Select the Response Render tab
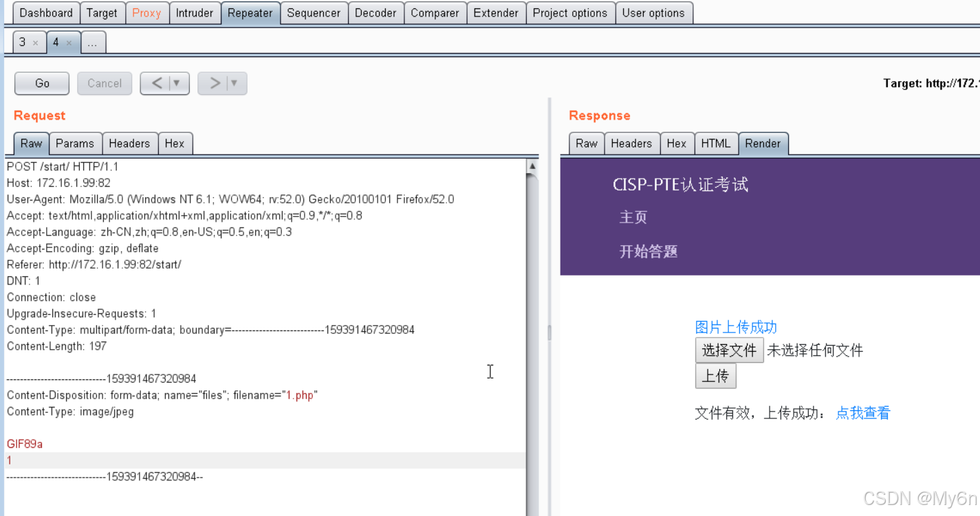This screenshot has width=980, height=516. [x=763, y=144]
